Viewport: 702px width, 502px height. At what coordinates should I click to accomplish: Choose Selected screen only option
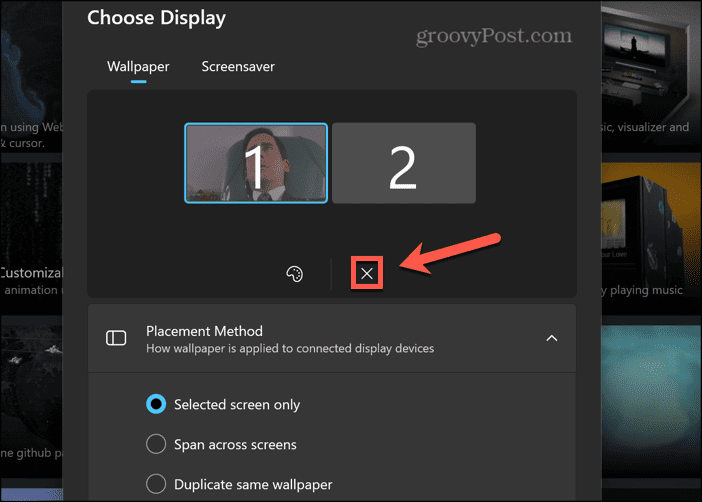coord(156,404)
